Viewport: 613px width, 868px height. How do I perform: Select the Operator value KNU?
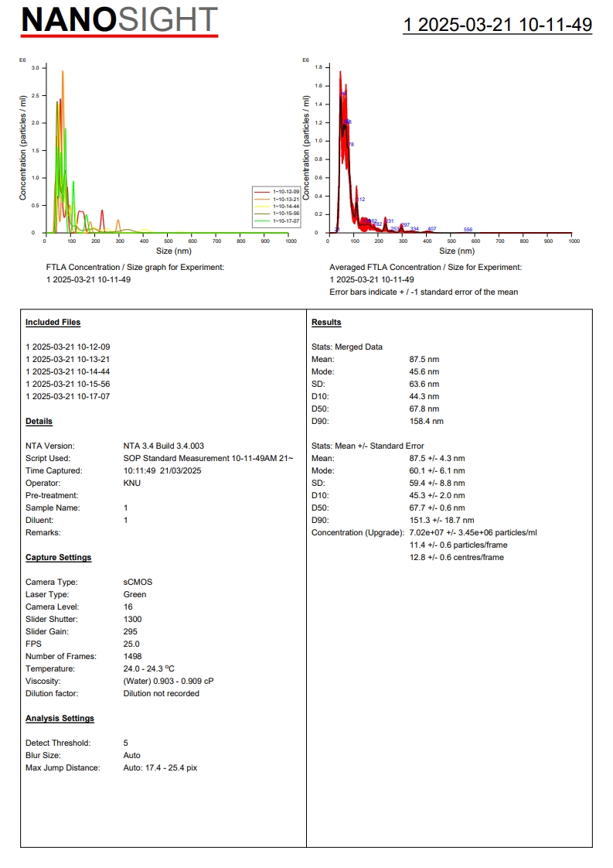[x=131, y=484]
